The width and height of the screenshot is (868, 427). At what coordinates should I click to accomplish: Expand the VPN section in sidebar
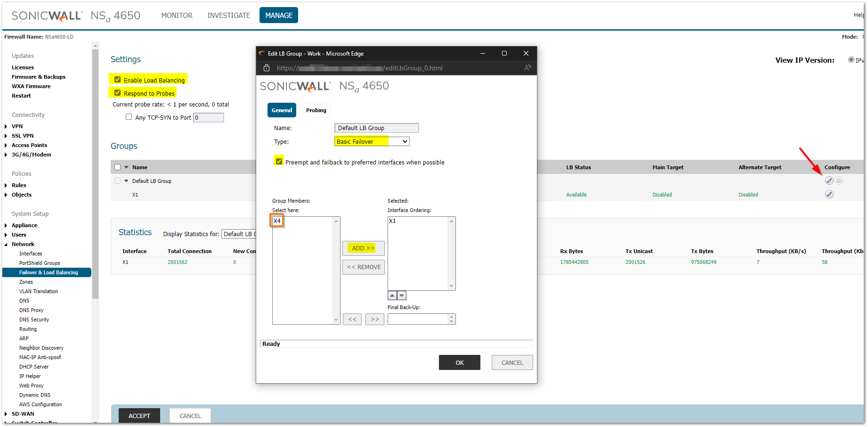tap(6, 126)
